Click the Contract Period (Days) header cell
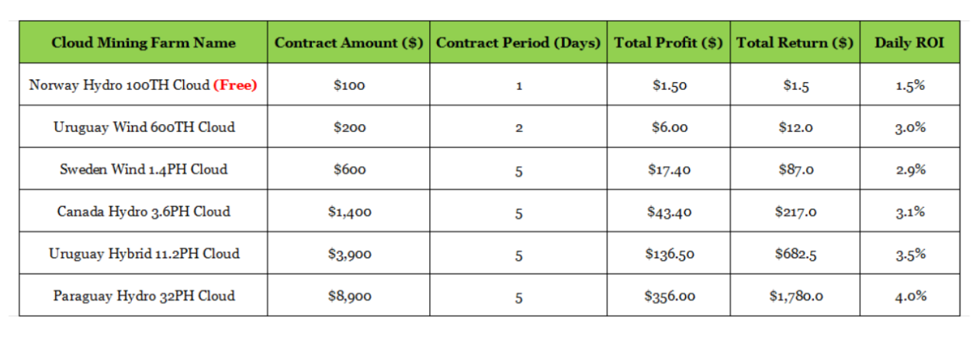This screenshot has width=980, height=339. click(x=518, y=43)
